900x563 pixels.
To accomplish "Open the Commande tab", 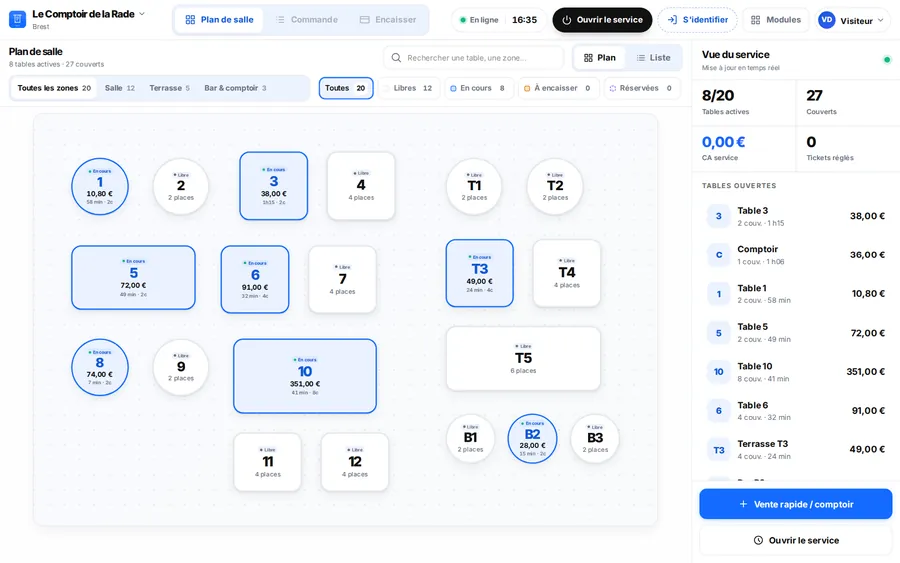I will coord(307,20).
